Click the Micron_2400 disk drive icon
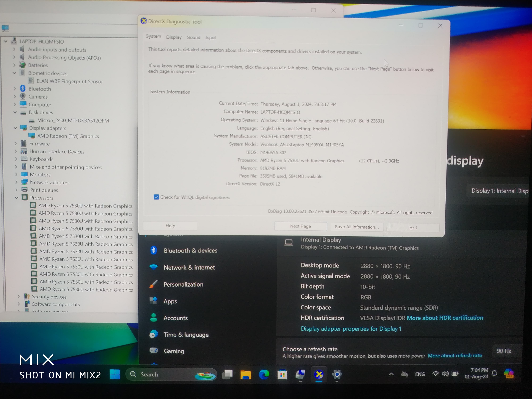 click(32, 121)
